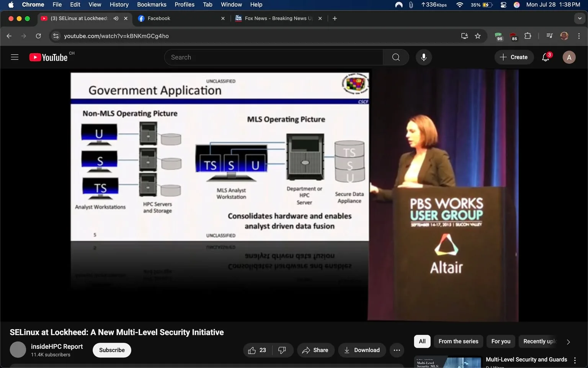Open the YouTube Create menu
Image resolution: width=588 pixels, height=368 pixels.
[x=514, y=57]
